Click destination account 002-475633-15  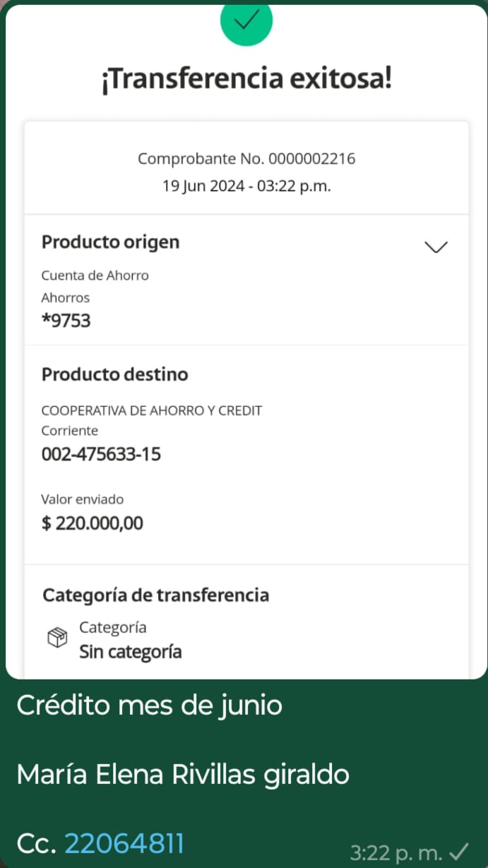point(101,453)
